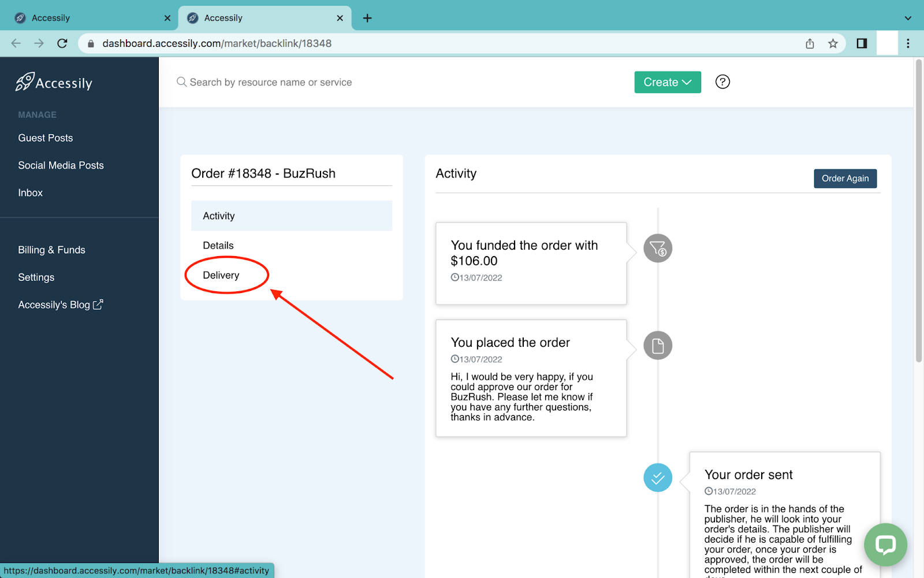Open the tab search chevron
Screen dimensions: 924x578
pos(908,18)
